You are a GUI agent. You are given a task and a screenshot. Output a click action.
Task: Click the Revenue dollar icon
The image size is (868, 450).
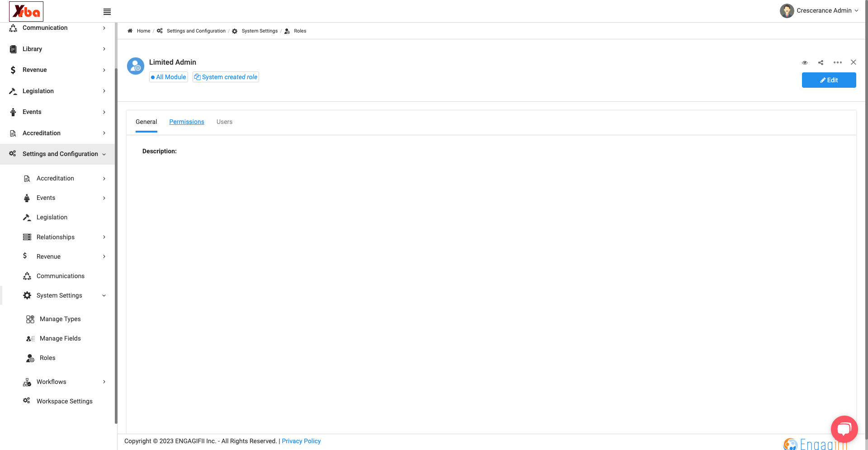coord(13,70)
